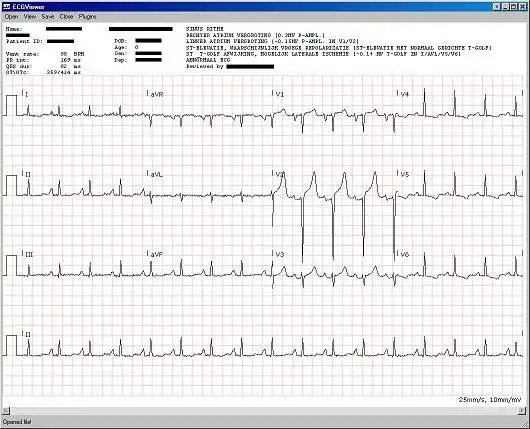Open the Plugins menu

pos(87,17)
